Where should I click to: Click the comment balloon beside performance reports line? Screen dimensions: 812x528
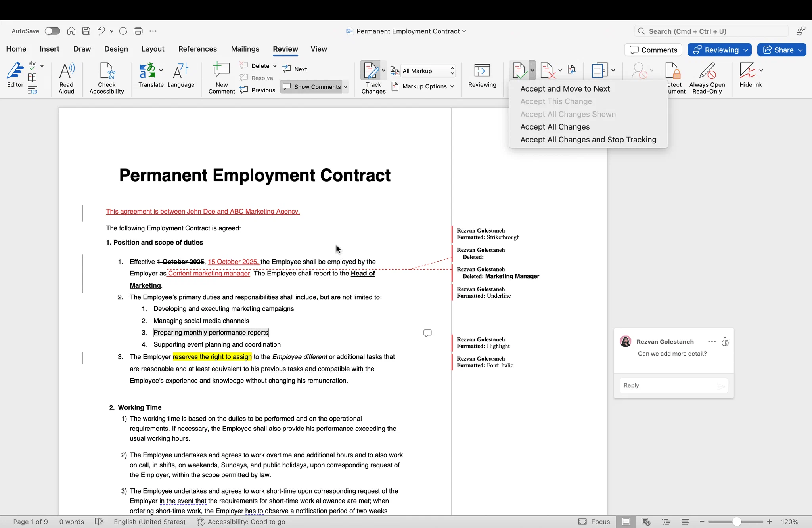click(427, 333)
